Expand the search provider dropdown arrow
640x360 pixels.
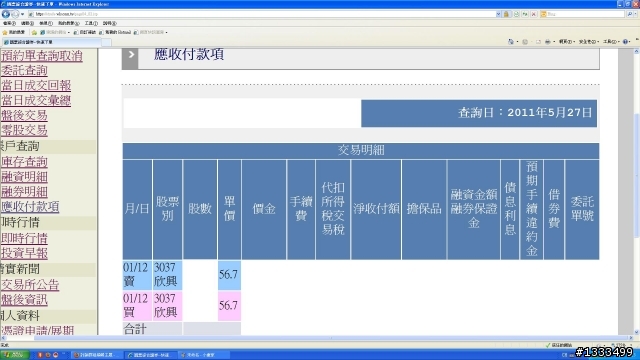pos(636,14)
